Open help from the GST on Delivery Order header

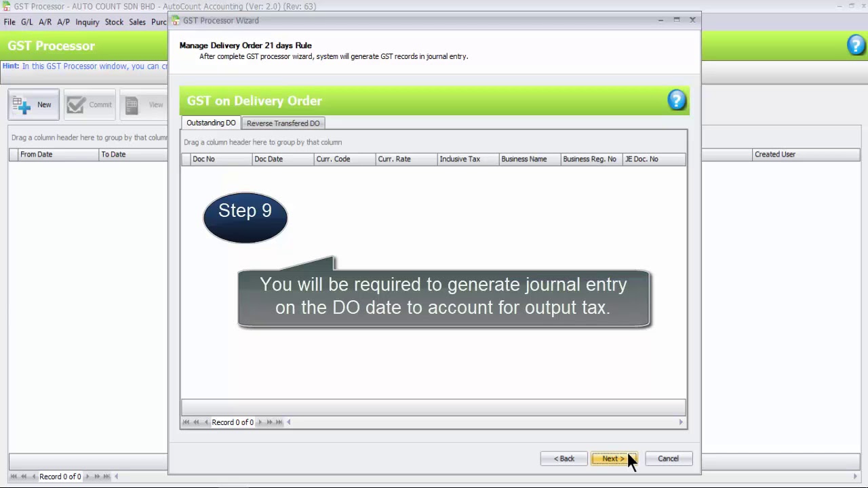tap(677, 101)
